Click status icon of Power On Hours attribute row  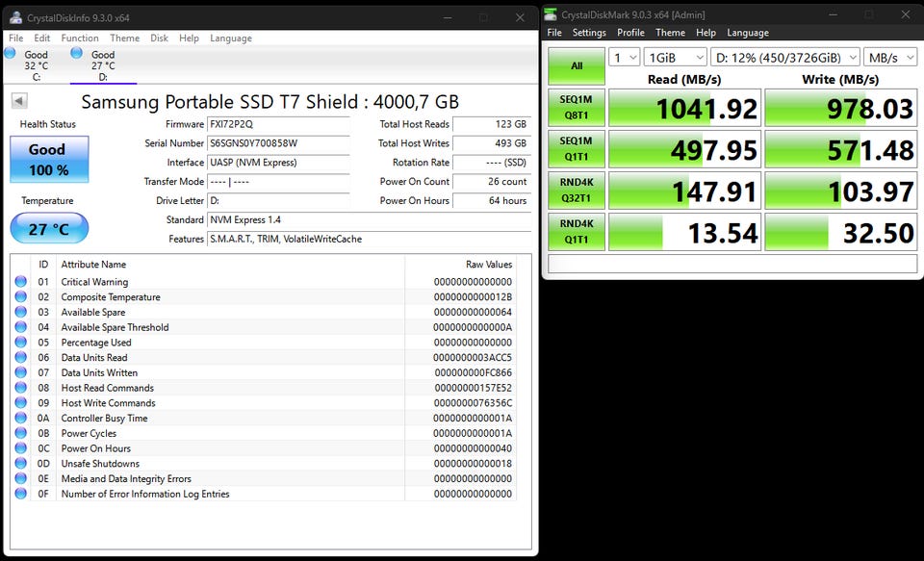pyautogui.click(x=20, y=448)
